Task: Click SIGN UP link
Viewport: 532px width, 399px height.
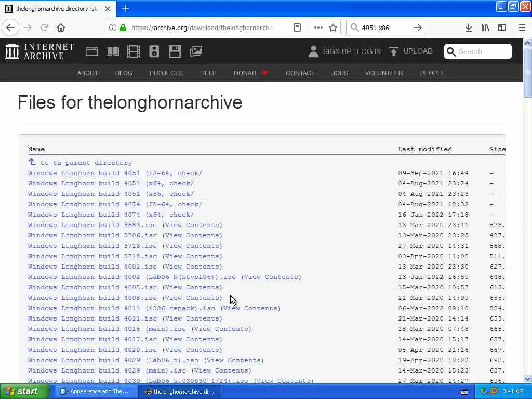Action: point(337,51)
